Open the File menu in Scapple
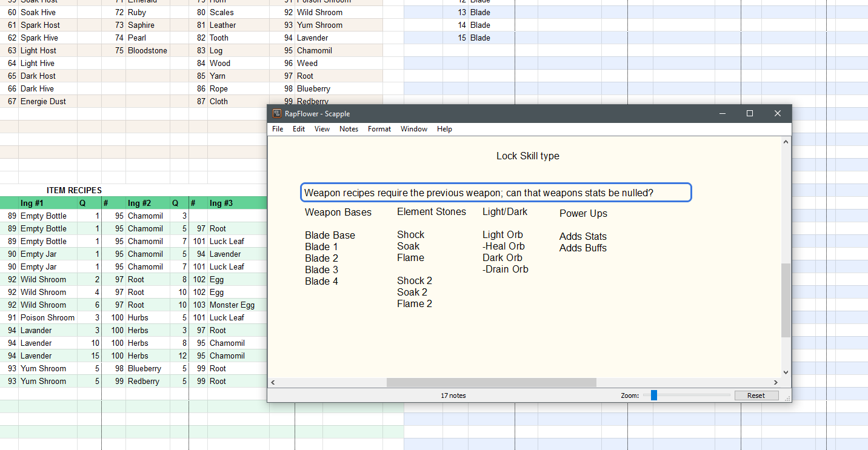 coord(278,129)
